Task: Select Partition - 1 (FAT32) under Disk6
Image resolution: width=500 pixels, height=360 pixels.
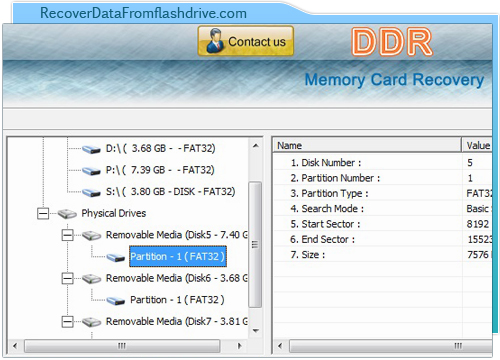Action: (177, 300)
